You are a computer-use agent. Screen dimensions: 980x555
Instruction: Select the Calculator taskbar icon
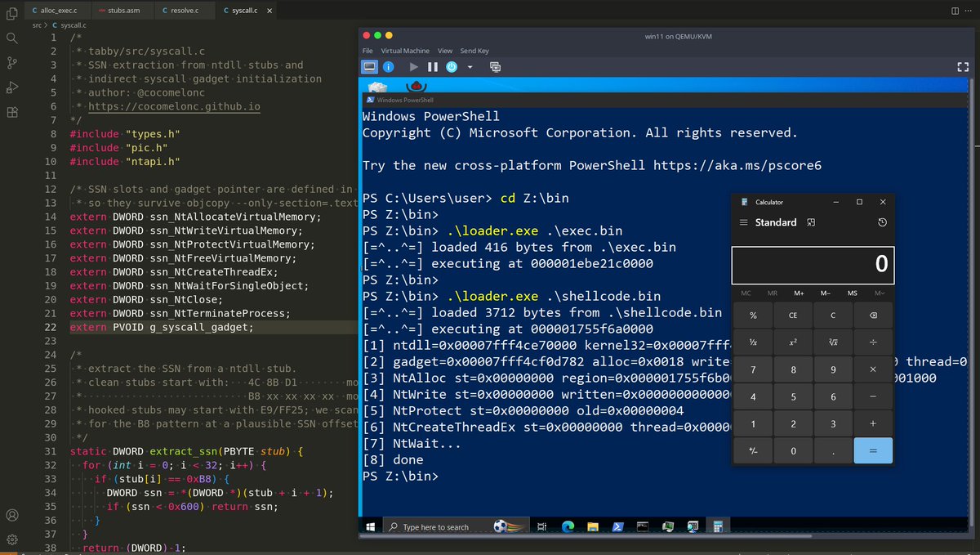(717, 527)
